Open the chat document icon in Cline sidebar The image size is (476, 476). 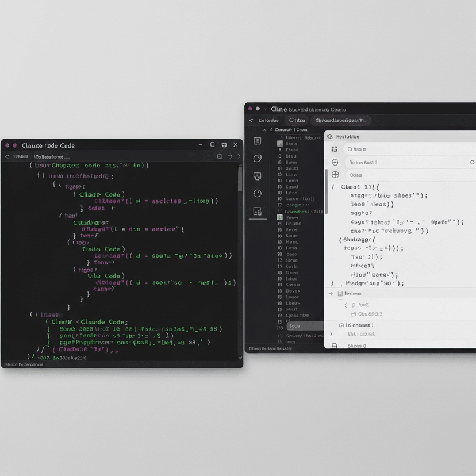[x=257, y=141]
